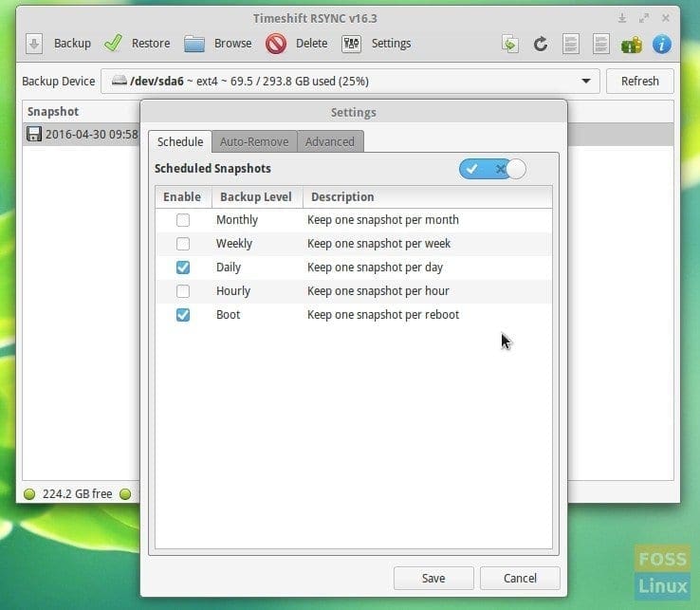Click the Restore toolbar label
The width and height of the screenshot is (700, 610).
pyautogui.click(x=151, y=44)
